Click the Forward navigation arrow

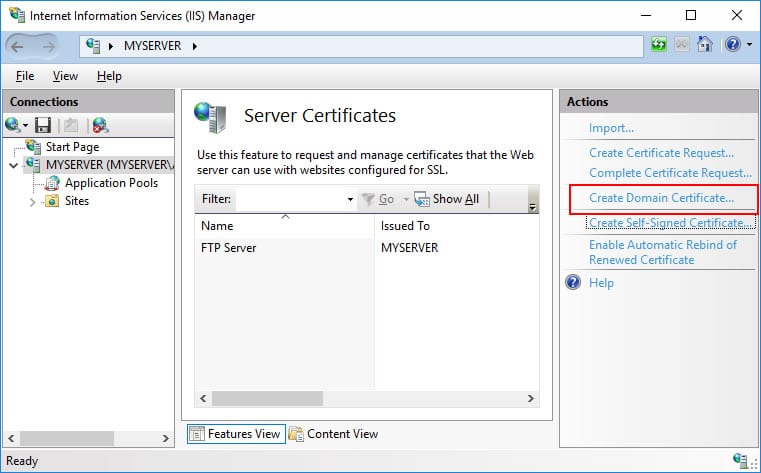(x=49, y=47)
